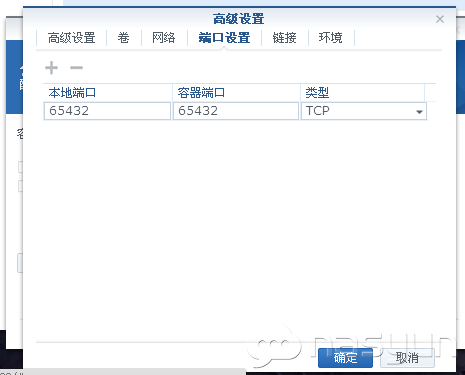
Task: Edit the 容器端口 field 65432
Action: tap(235, 111)
